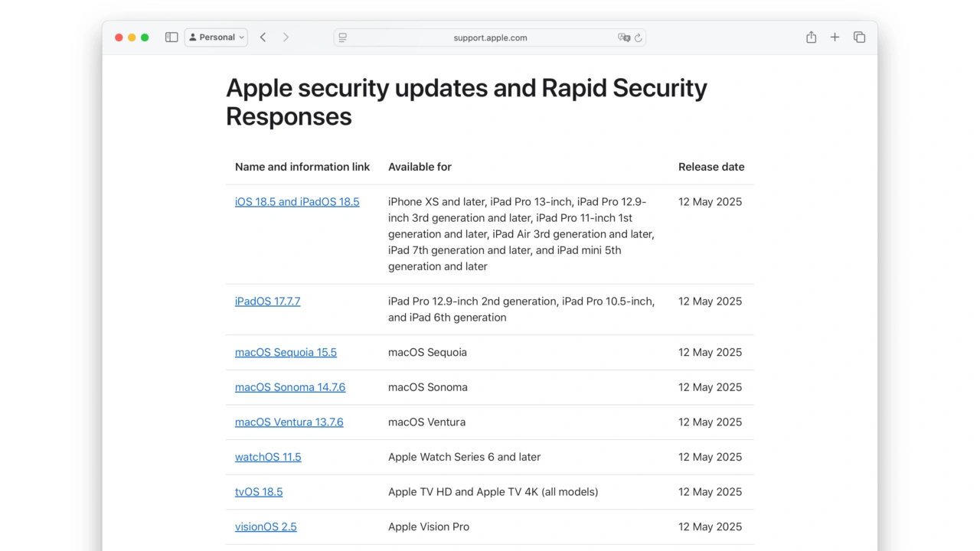The height and width of the screenshot is (551, 980).
Task: Open the macOS Sonoma 14.7.6 link
Action: [290, 387]
